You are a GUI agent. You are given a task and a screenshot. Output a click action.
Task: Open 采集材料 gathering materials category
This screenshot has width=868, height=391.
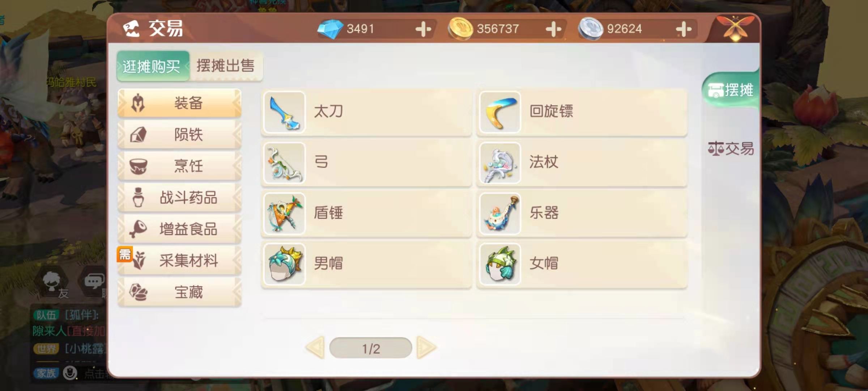coord(179,261)
